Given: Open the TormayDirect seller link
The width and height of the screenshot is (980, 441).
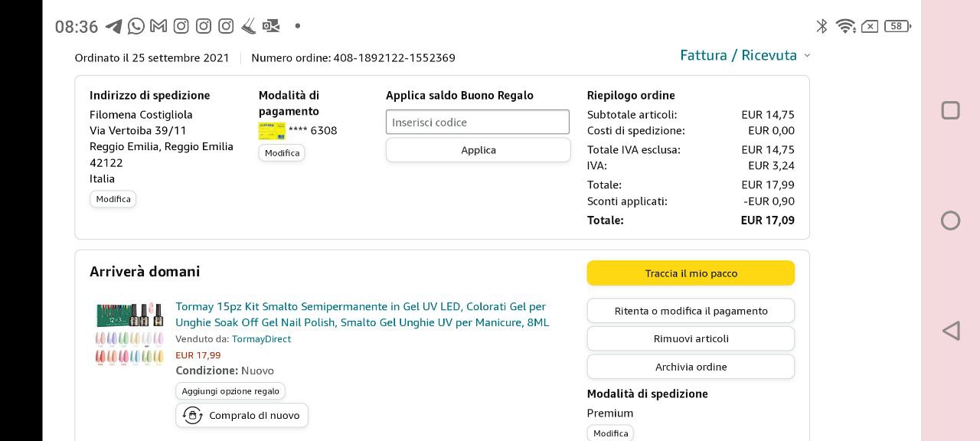Looking at the screenshot, I should coord(261,339).
